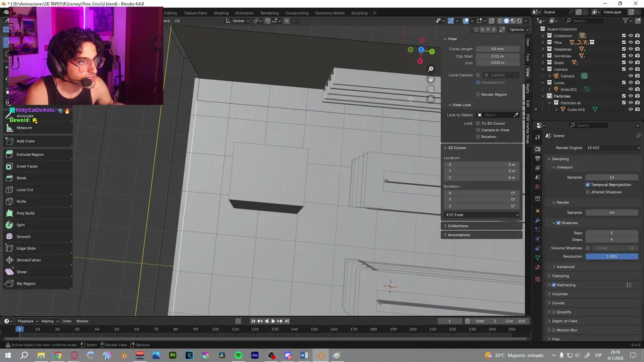The height and width of the screenshot is (362, 644).
Task: Toggle proportional editing icon
Action: (287, 21)
